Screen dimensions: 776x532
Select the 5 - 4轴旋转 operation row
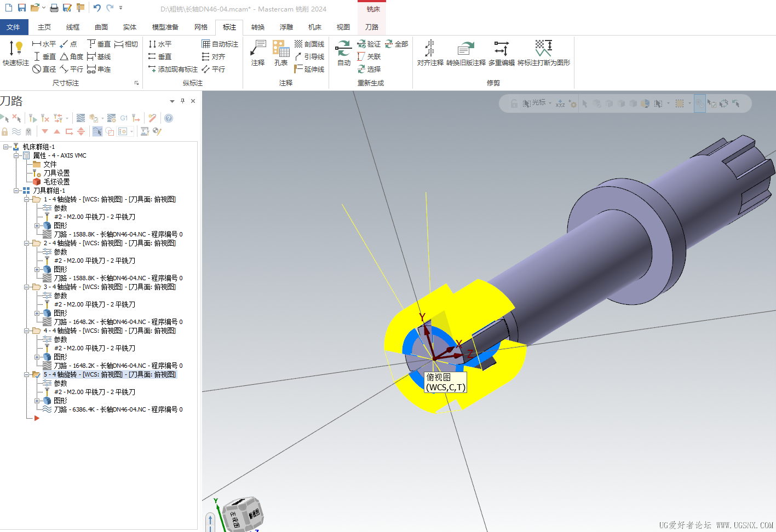point(110,374)
